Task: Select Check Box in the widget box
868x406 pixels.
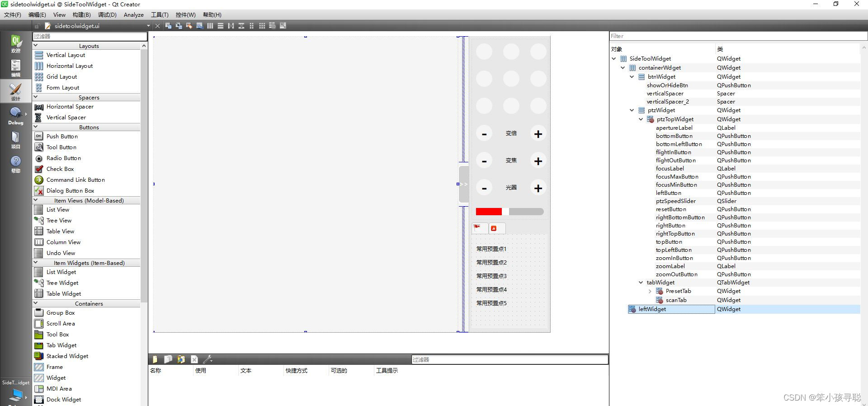Action: pyautogui.click(x=60, y=169)
